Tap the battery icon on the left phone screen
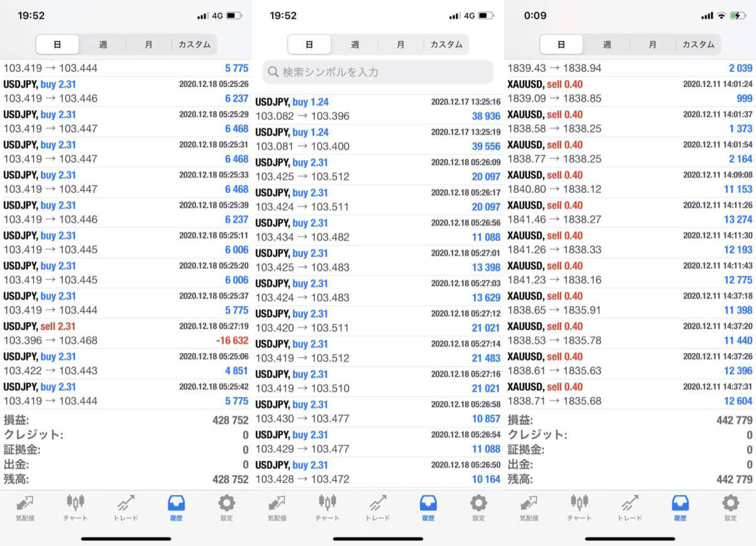The image size is (756, 546). [x=234, y=15]
